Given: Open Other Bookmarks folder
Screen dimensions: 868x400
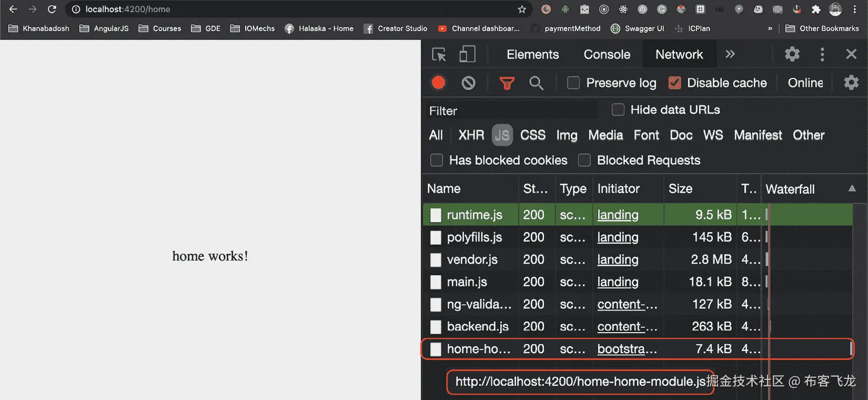Looking at the screenshot, I should tap(822, 28).
